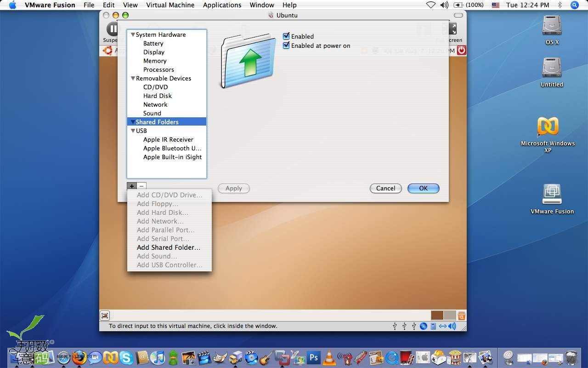Confirm settings with OK button
Screen dimensions: 588x368
pos(423,188)
